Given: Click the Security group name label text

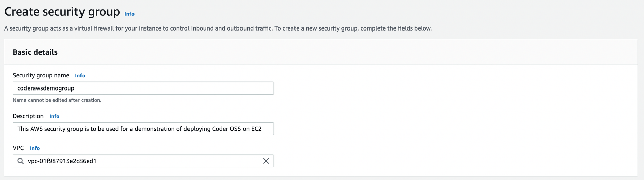Looking at the screenshot, I should tap(41, 75).
